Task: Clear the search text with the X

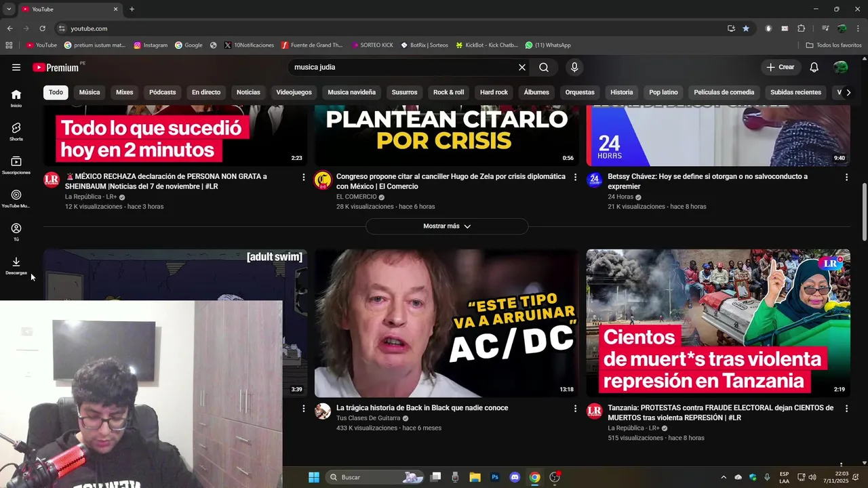Action: pos(522,67)
